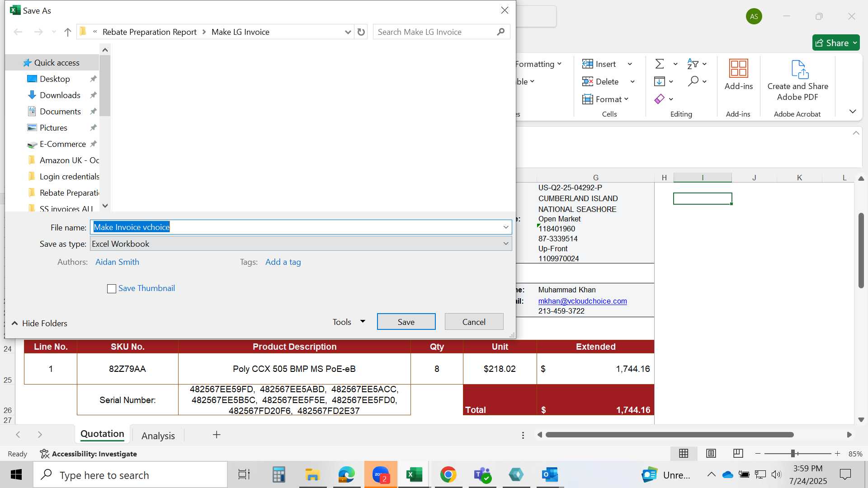The width and height of the screenshot is (868, 488).
Task: Switch to the Quotation sheet tab
Action: tap(102, 434)
